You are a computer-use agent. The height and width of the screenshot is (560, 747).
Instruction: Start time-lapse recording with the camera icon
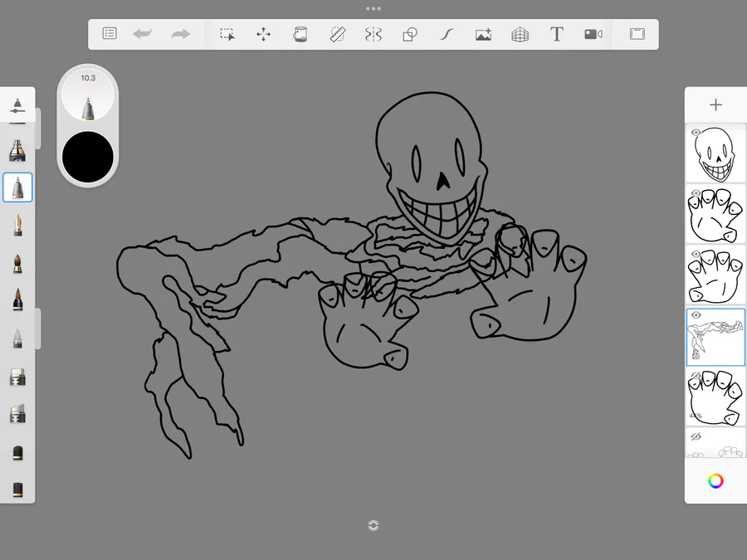coord(593,34)
